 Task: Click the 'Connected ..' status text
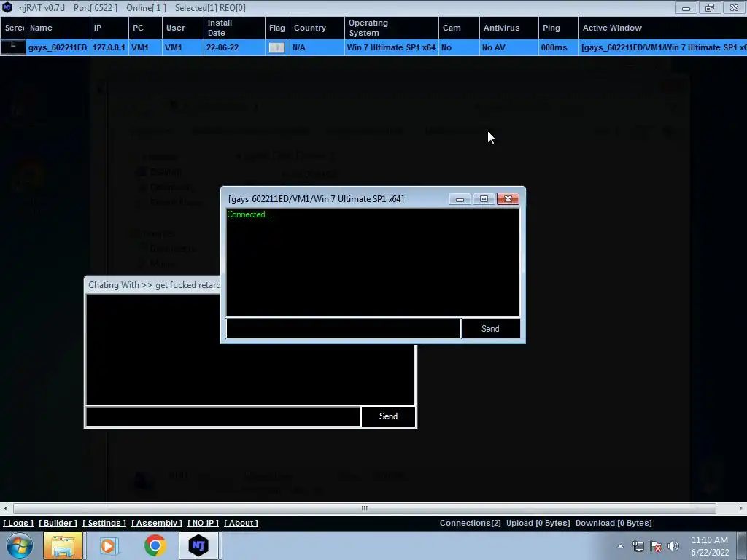tap(249, 214)
